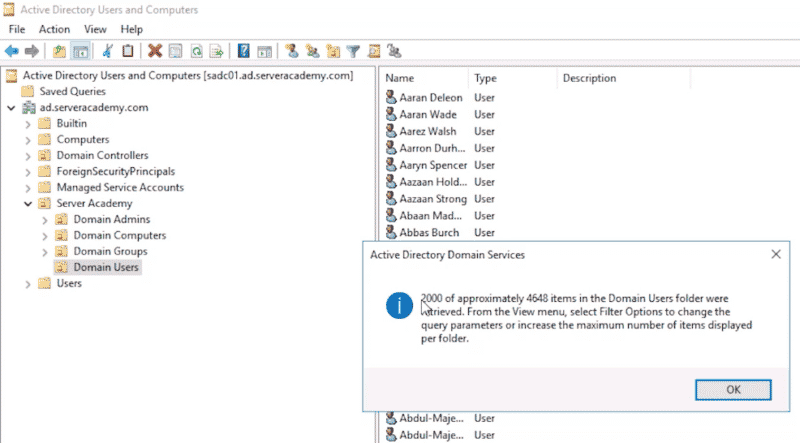Click the Paste clipboard toolbar icon
800x443 pixels.
pyautogui.click(x=128, y=51)
